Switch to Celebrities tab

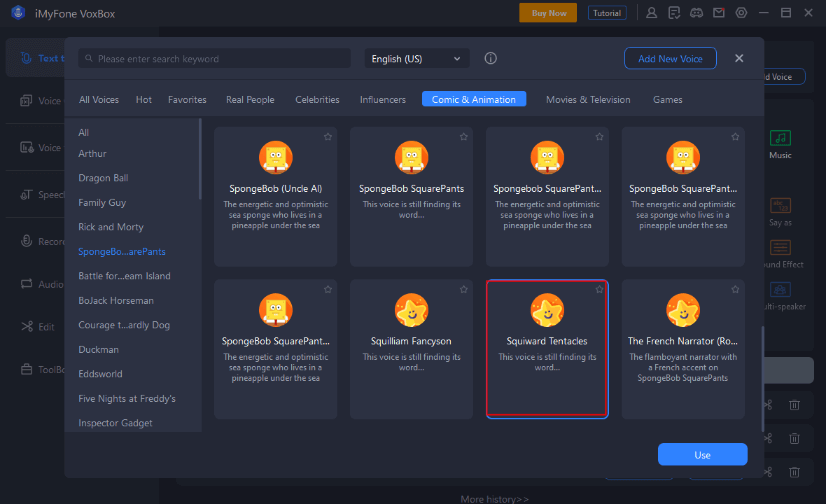(x=317, y=100)
